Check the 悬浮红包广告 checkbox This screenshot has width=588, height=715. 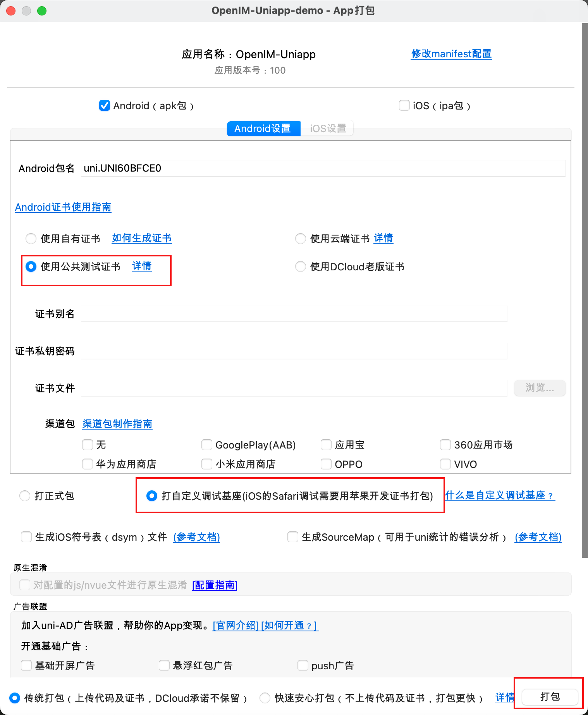pos(164,665)
